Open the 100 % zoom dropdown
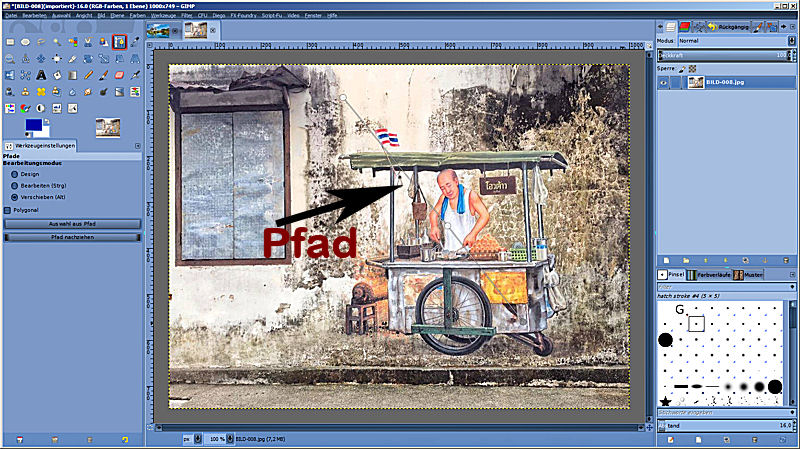This screenshot has width=800, height=449. tap(230, 439)
